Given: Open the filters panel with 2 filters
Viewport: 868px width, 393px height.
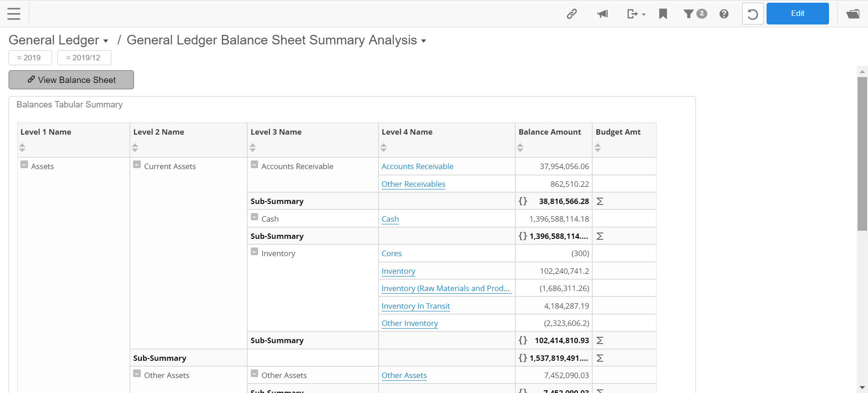Looking at the screenshot, I should click(695, 14).
